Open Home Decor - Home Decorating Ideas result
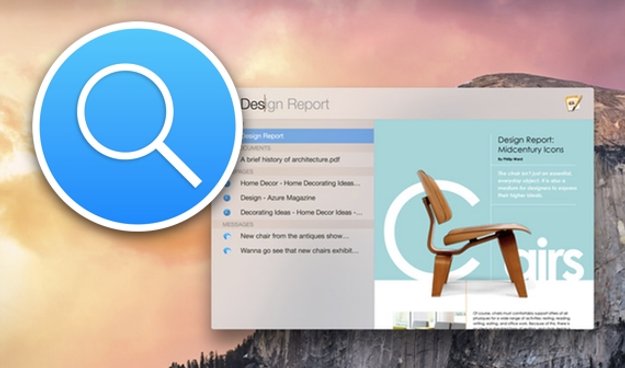The image size is (625, 368). coord(300,183)
